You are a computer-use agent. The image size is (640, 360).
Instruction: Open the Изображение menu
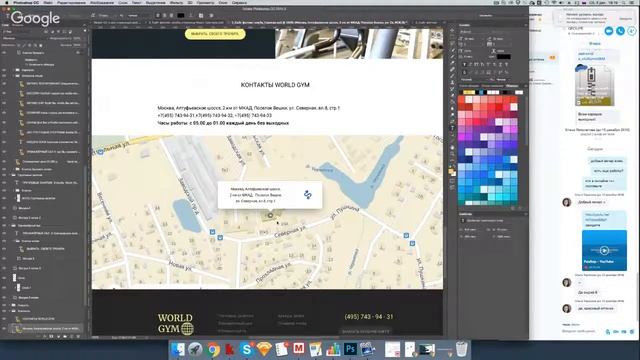102,2
